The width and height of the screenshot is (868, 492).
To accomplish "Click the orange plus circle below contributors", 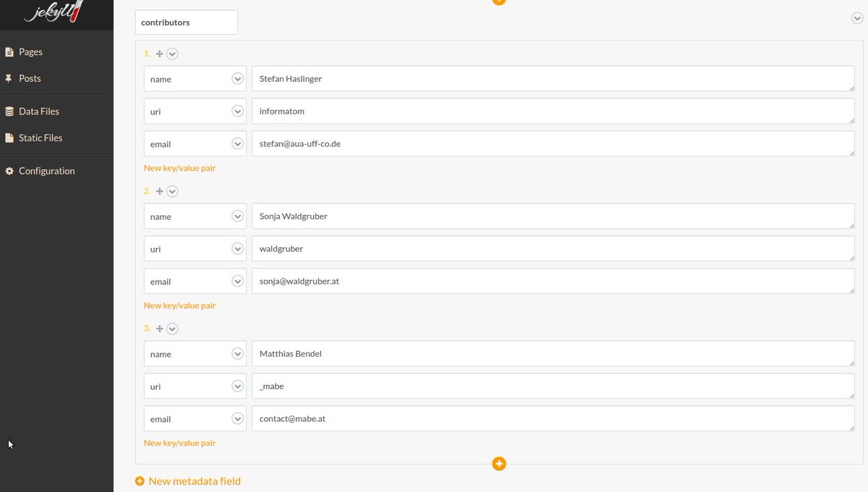I will 498,463.
